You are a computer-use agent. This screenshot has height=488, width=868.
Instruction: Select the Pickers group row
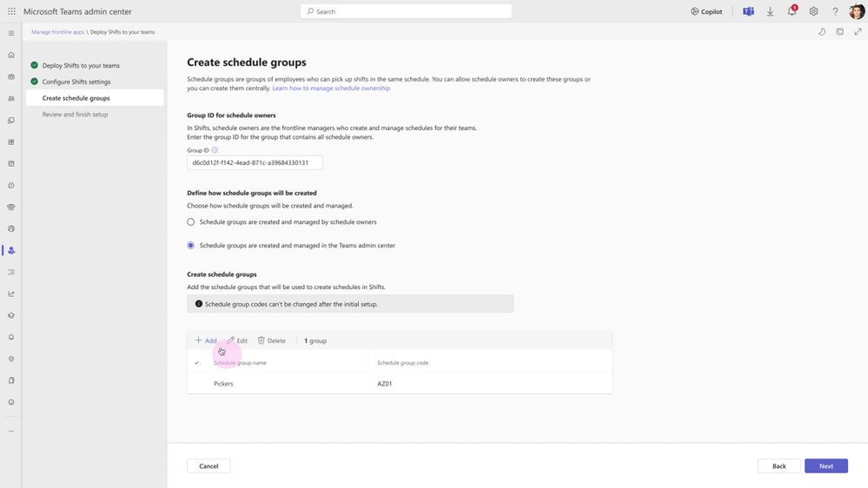399,384
